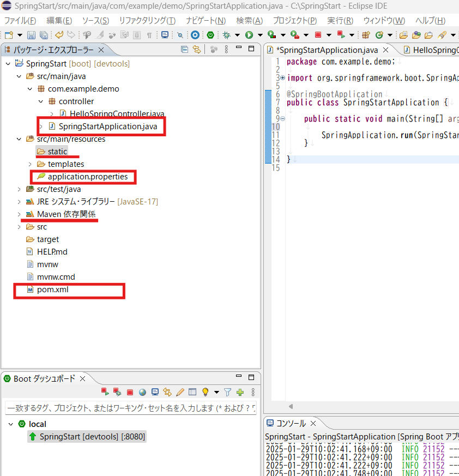Viewport: 459px width, 476px height.
Task: Open the console monitor icon in main toolbar
Action: 165,35
